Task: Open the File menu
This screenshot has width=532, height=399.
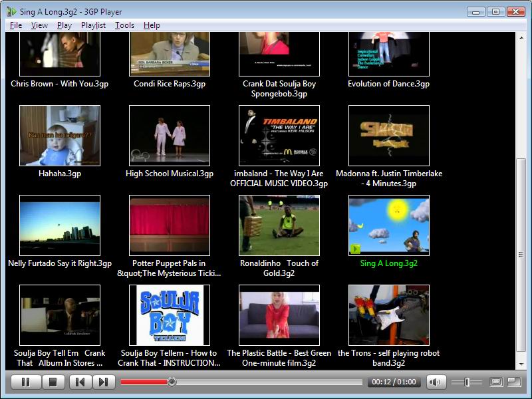Action: point(16,25)
